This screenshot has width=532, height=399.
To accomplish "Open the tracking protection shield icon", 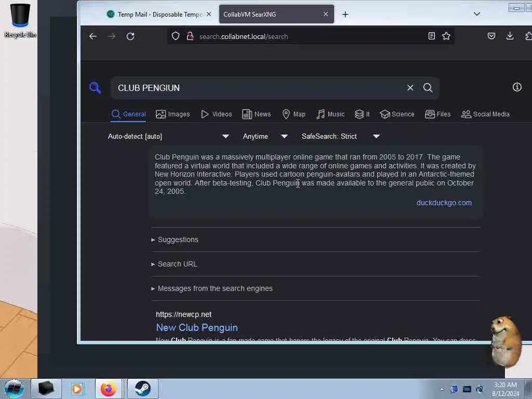I will point(176,36).
